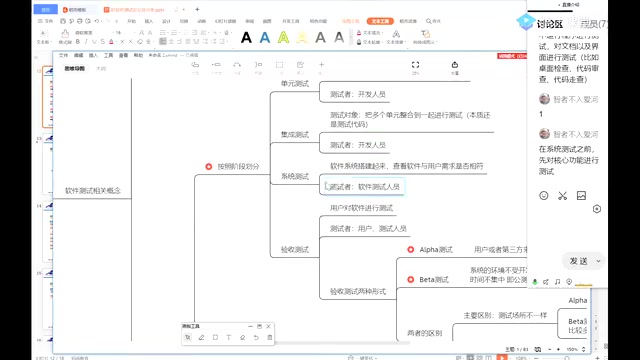This screenshot has height=360, width=640.
Task: Click italic I formatting icon
Action: point(86,42)
